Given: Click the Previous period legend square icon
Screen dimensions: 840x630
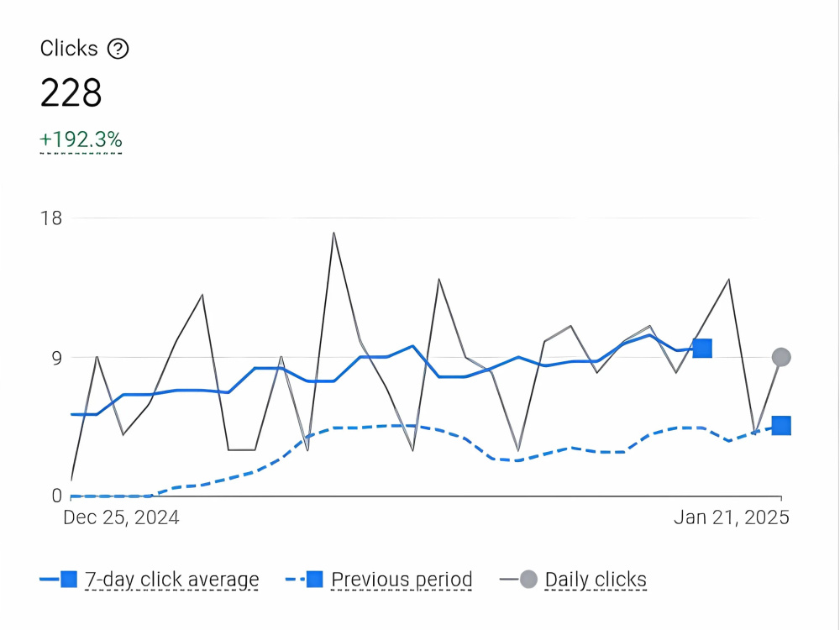Looking at the screenshot, I should point(314,579).
